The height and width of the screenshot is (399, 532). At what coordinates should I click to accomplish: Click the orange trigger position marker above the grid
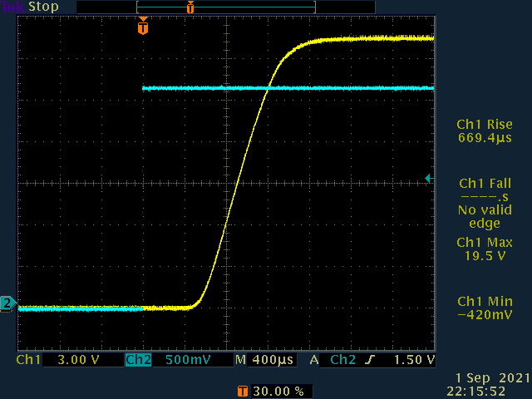(x=143, y=27)
